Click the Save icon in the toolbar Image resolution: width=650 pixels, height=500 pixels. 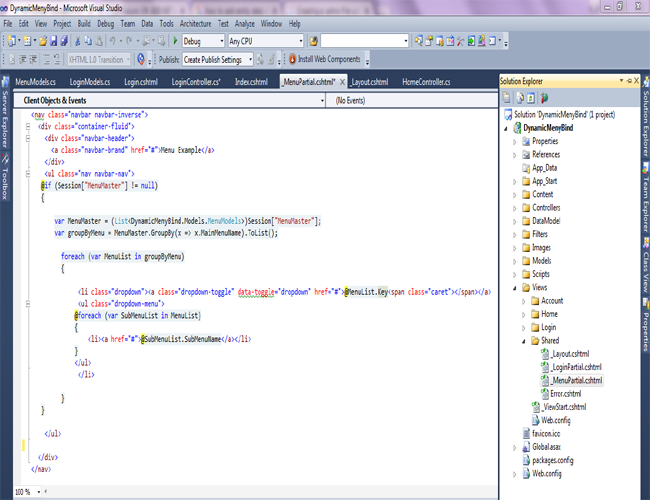53,41
